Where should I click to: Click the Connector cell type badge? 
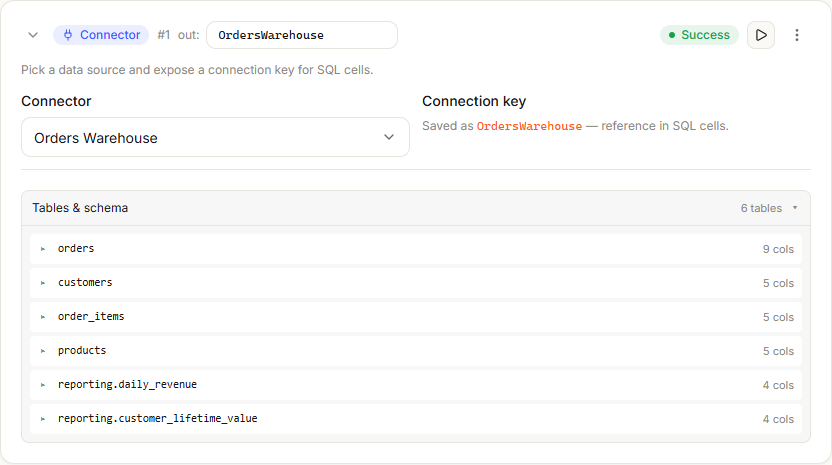[101, 35]
